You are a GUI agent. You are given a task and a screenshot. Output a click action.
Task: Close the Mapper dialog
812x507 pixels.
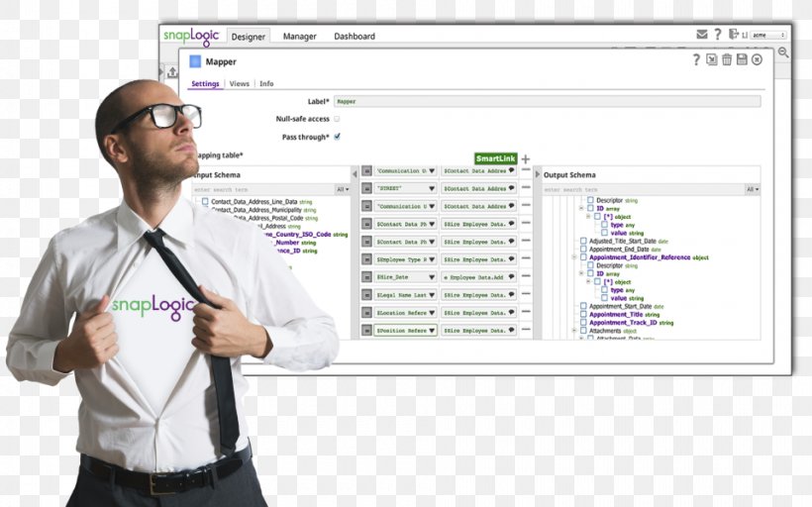(x=757, y=60)
